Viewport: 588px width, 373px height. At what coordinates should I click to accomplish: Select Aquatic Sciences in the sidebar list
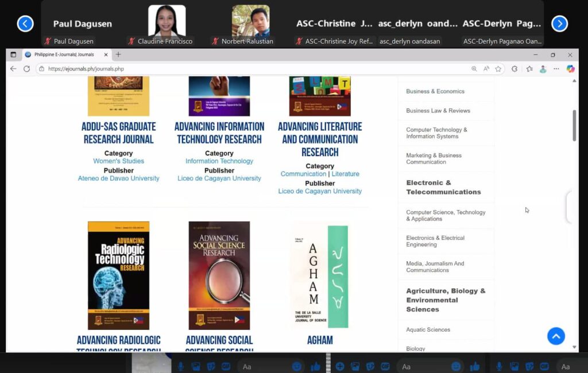pyautogui.click(x=428, y=330)
